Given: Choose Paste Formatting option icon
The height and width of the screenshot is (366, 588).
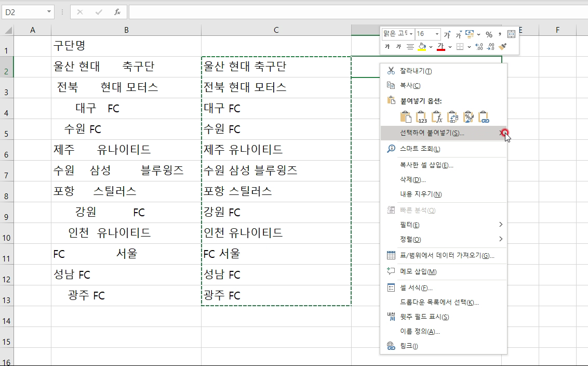Looking at the screenshot, I should pyautogui.click(x=469, y=117).
